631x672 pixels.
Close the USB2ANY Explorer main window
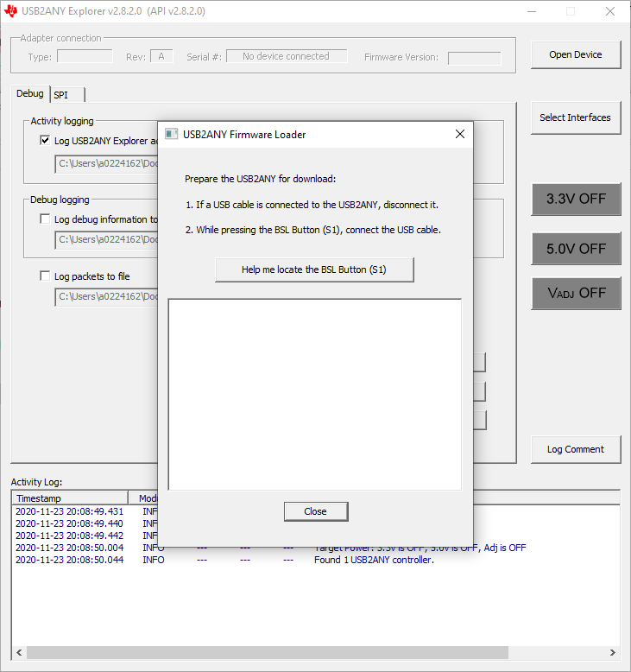tap(610, 11)
